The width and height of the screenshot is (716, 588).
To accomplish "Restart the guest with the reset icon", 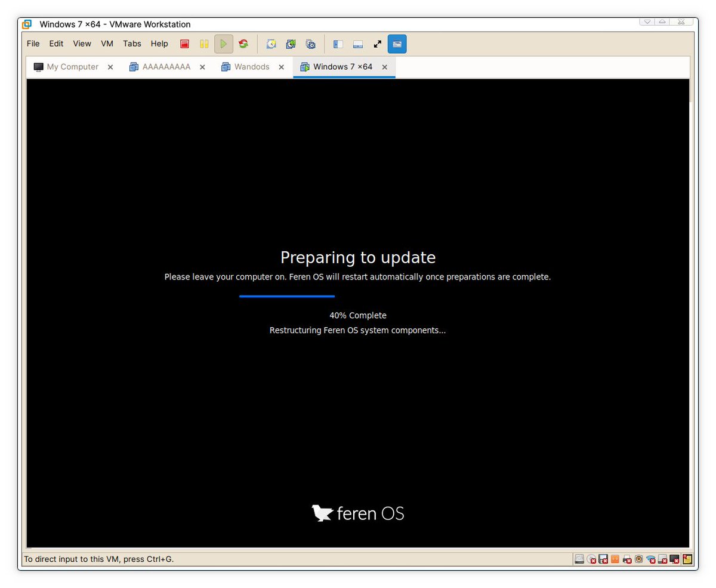I will point(243,44).
